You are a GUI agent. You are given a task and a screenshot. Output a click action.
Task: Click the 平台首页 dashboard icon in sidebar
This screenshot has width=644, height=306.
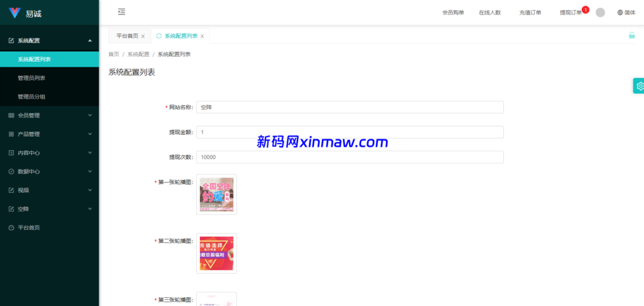pyautogui.click(x=11, y=228)
